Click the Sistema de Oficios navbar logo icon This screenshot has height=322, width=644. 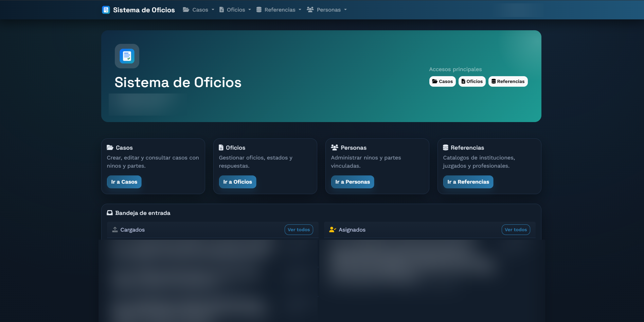[x=106, y=10]
